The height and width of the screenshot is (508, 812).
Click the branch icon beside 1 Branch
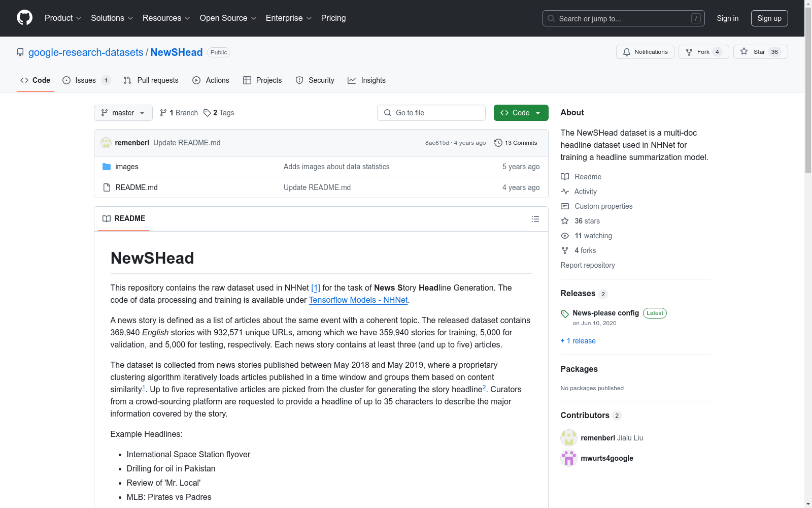click(163, 113)
